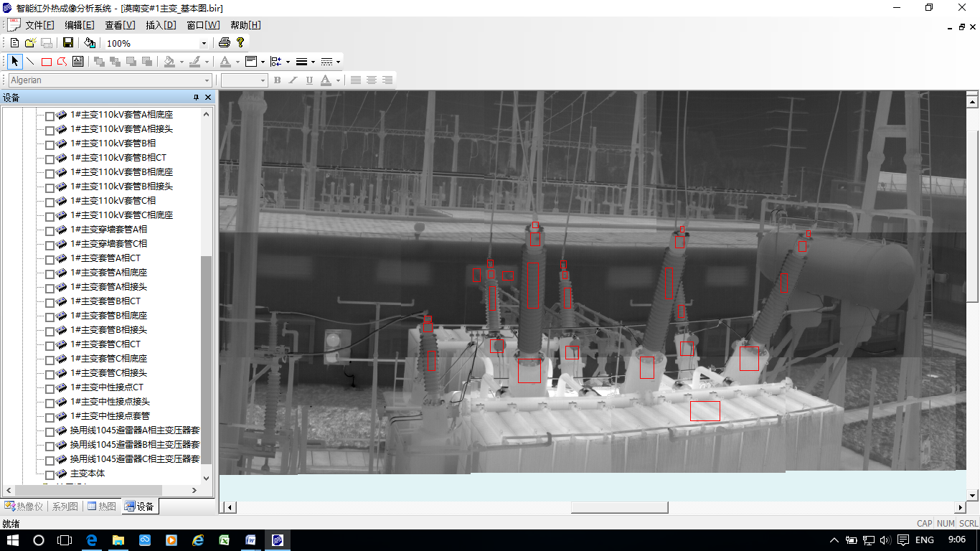Select the 1#主变穿墙套管A相 tree item
Viewport: 980px width, 551px height.
click(x=108, y=230)
